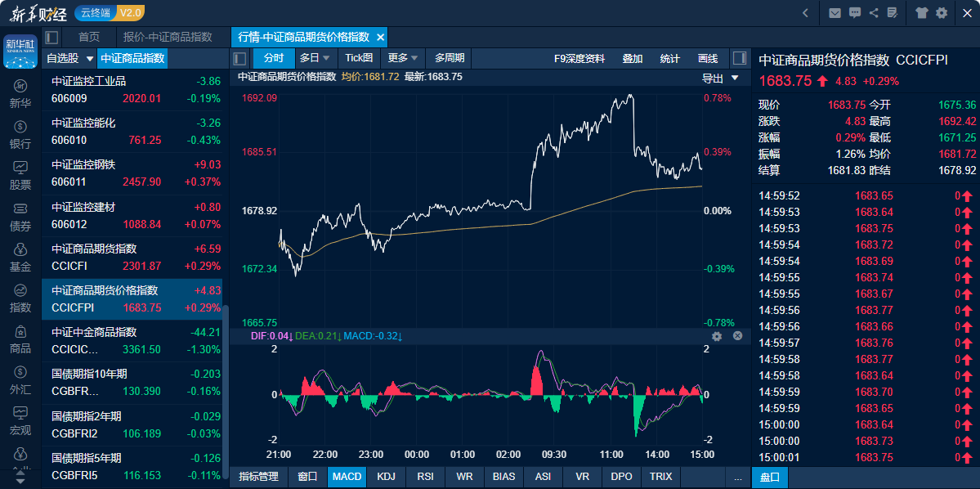Screen dimensions: 980x489
Task: Close the MACD indicator panel
Action: (x=737, y=336)
